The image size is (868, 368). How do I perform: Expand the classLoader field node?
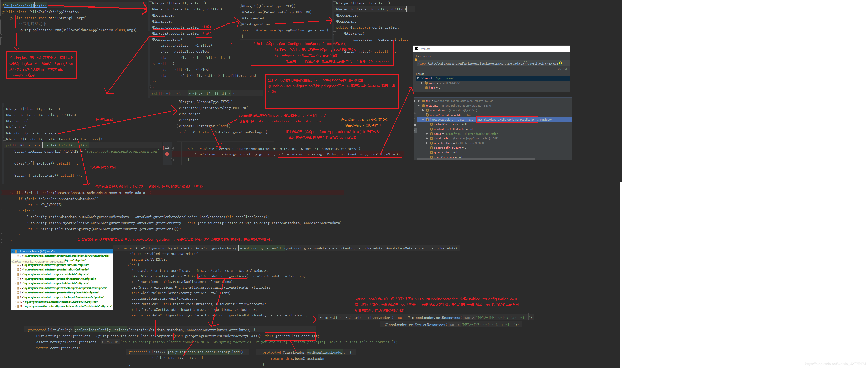tap(427, 138)
